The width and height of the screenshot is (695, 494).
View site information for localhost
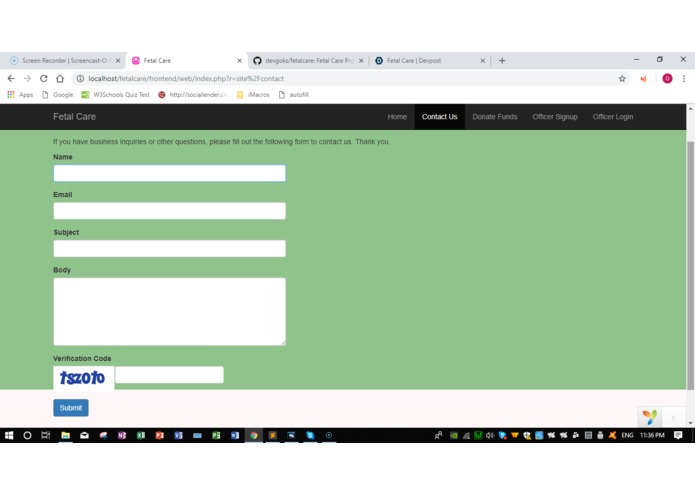pyautogui.click(x=80, y=78)
